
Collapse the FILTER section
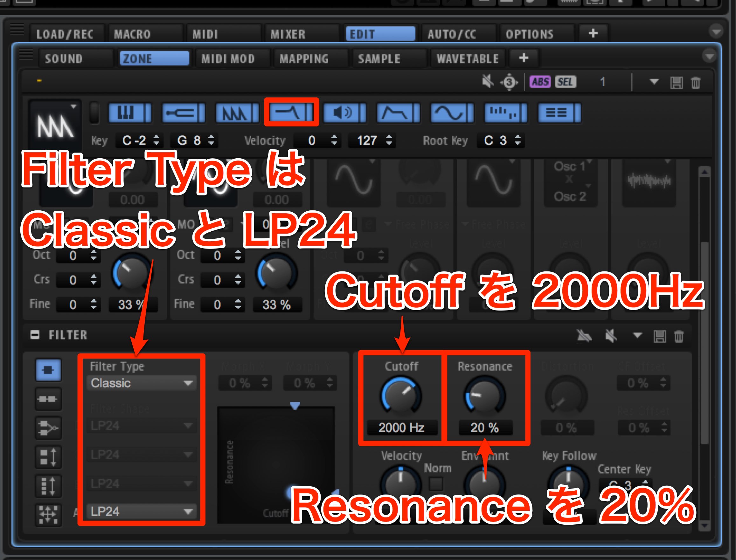(35, 335)
